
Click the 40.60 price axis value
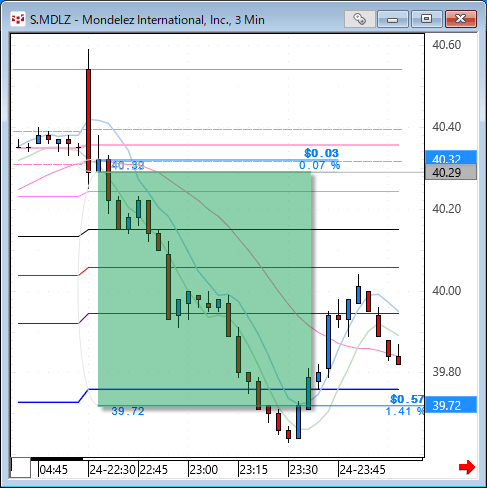[x=446, y=44]
